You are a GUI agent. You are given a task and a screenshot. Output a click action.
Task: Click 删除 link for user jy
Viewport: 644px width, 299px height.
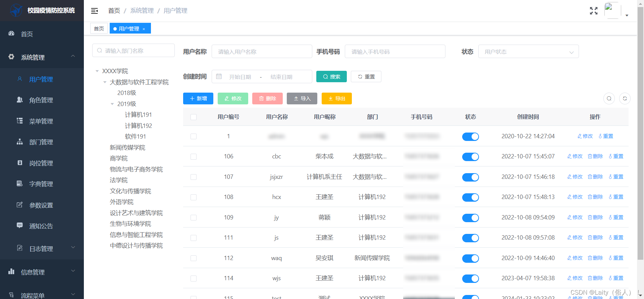coord(595,217)
